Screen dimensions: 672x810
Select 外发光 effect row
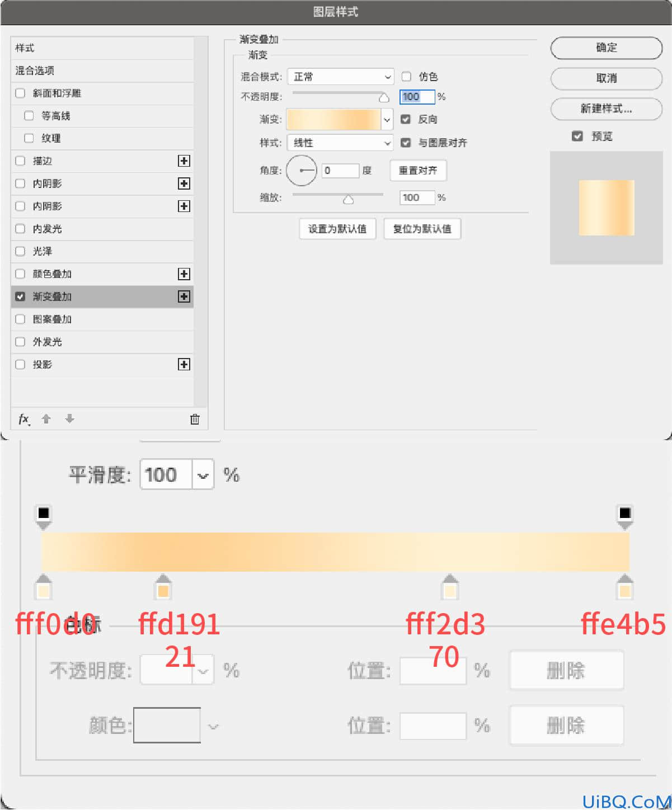pos(102,342)
